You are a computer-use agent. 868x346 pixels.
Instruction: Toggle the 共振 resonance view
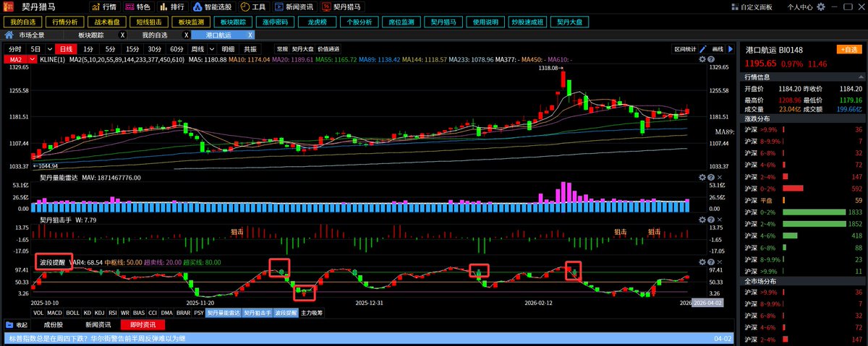(x=250, y=49)
